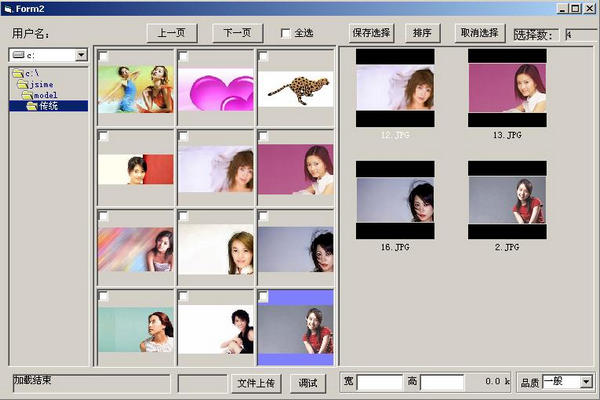Tick the pink hearts thumbnail checkbox
The image size is (600, 400).
184,57
